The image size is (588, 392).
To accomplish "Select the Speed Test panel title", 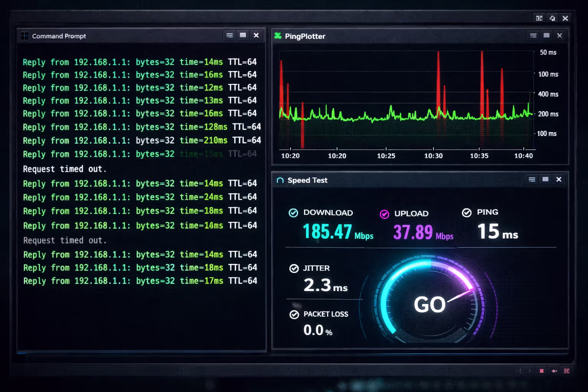I will (x=307, y=180).
